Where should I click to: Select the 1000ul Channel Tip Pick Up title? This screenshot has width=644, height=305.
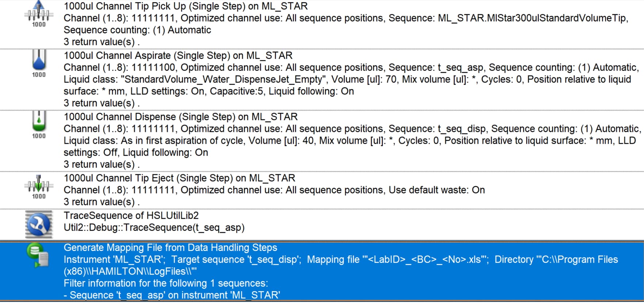(186, 6)
